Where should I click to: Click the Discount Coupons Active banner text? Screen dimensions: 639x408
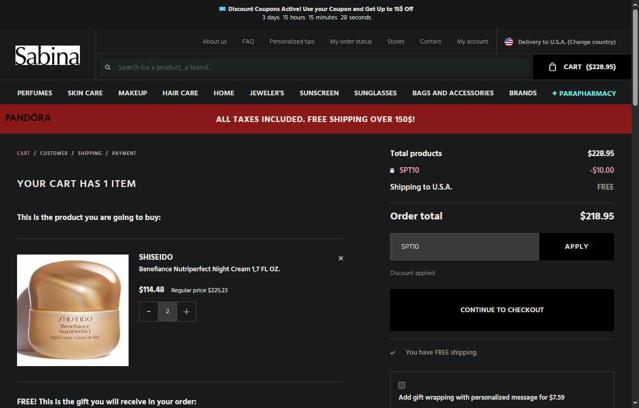(x=321, y=9)
